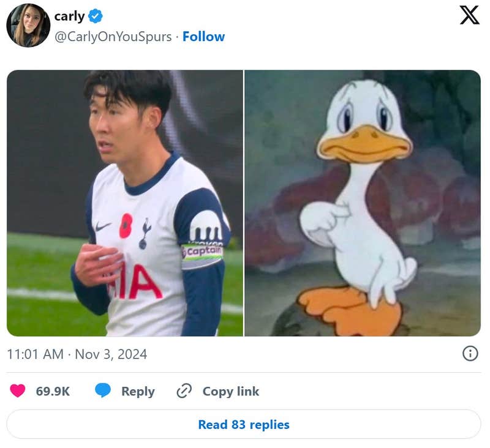490x448 pixels.
Task: Expand the left photo of Son Heung-min
Action: 123,199
